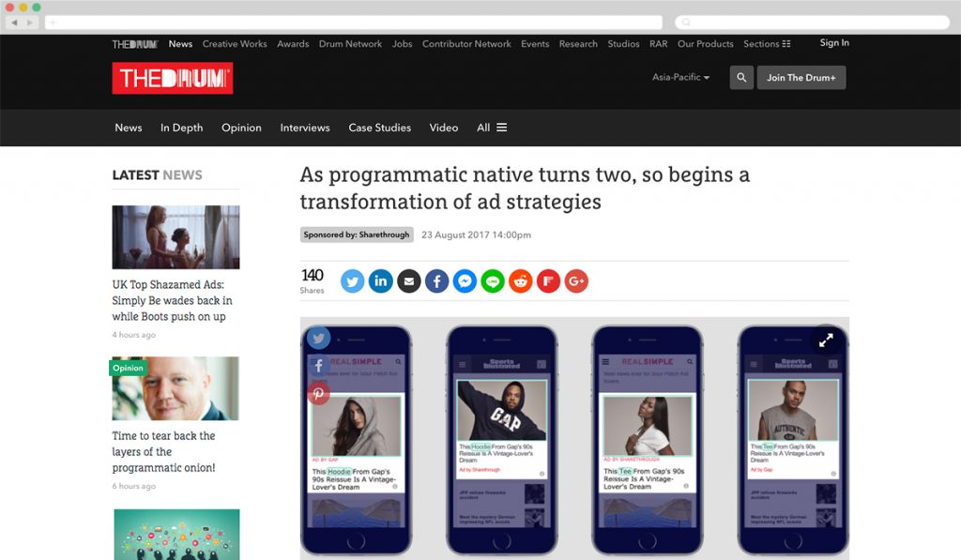The width and height of the screenshot is (961, 560).
Task: Open the Asia-Pacific region dropdown
Action: click(679, 78)
